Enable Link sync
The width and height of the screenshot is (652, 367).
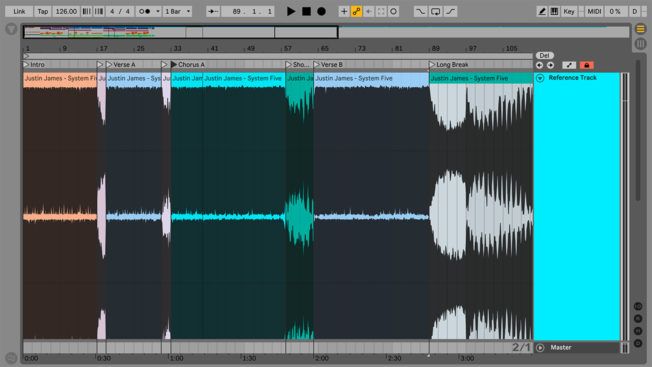19,11
